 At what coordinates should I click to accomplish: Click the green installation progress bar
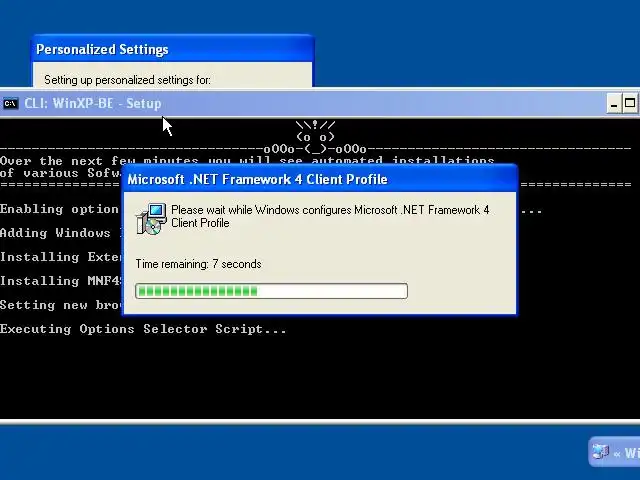point(271,291)
